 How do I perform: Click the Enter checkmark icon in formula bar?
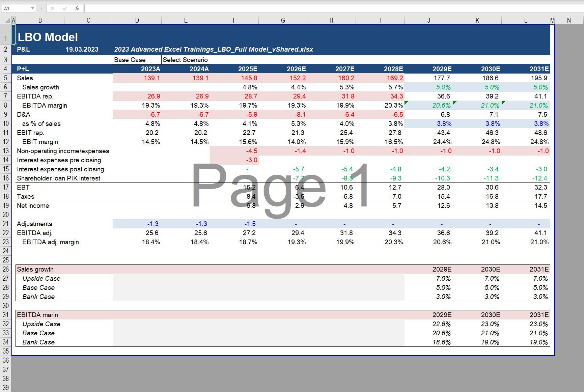[64, 8]
